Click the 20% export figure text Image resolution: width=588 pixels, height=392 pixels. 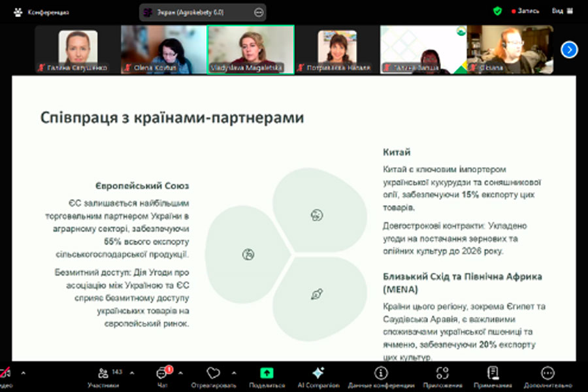[x=487, y=344]
